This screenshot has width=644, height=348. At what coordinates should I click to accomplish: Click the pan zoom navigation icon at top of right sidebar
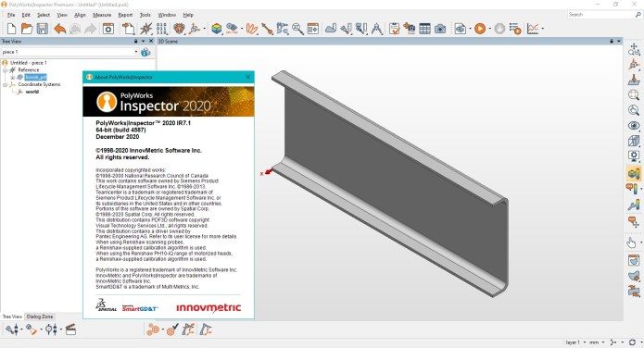(634, 50)
